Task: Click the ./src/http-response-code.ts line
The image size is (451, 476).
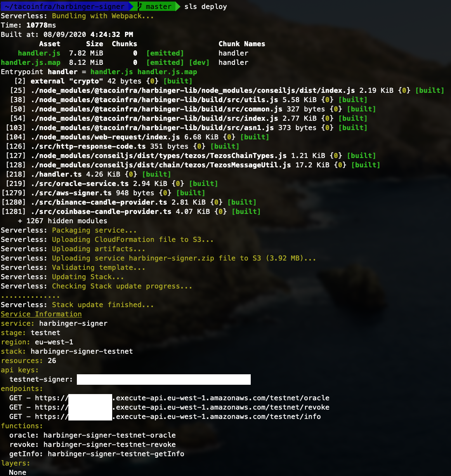Action: pyautogui.click(x=123, y=146)
